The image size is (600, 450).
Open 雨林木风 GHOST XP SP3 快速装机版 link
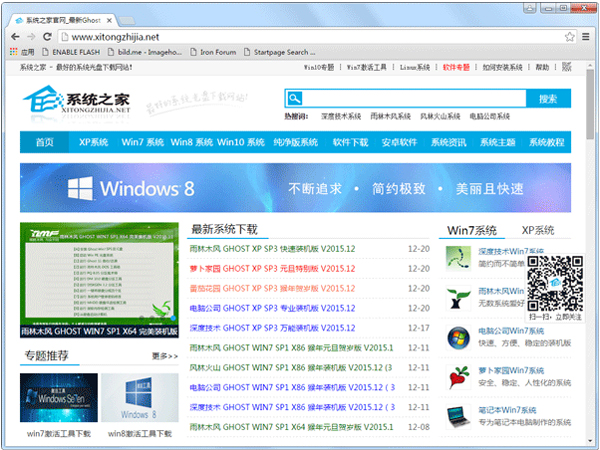tap(272, 249)
